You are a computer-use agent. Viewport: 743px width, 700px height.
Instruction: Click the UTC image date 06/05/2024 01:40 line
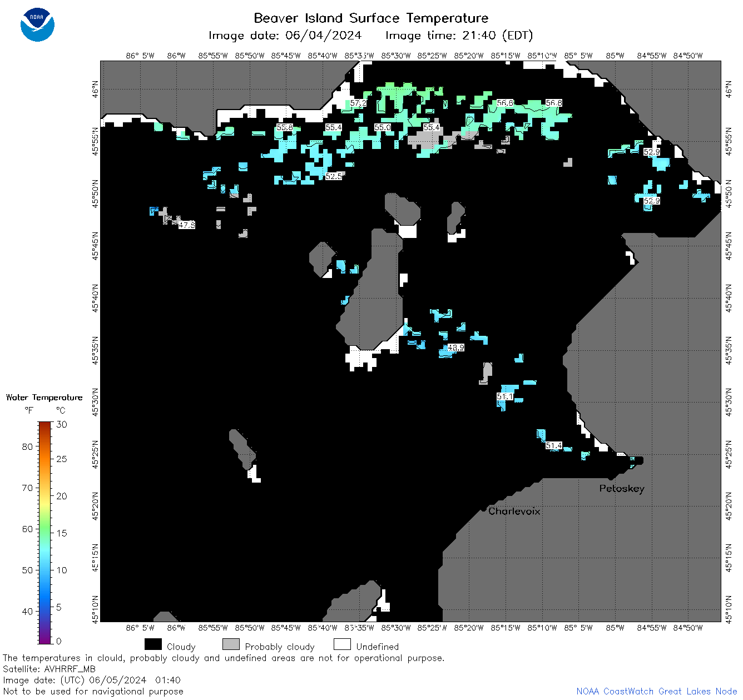tap(92, 681)
